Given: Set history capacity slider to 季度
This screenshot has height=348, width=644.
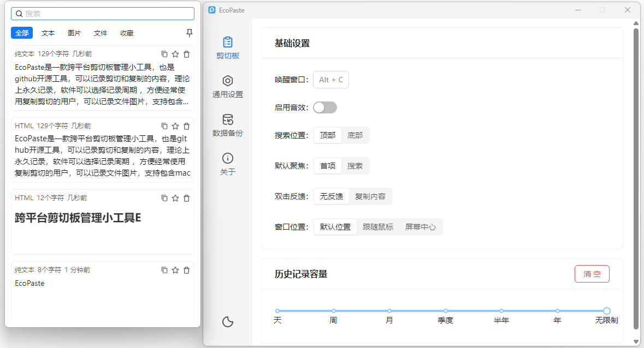Looking at the screenshot, I should tap(446, 311).
